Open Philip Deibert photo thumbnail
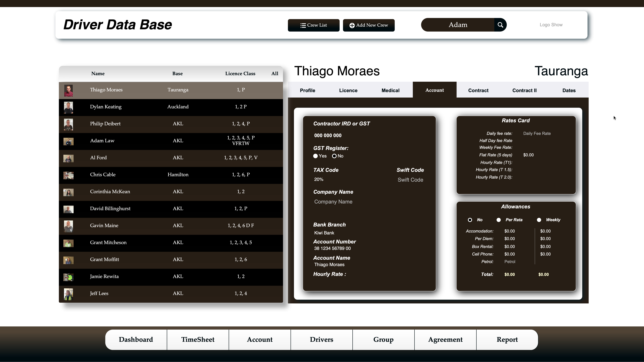The height and width of the screenshot is (362, 644). 68,124
